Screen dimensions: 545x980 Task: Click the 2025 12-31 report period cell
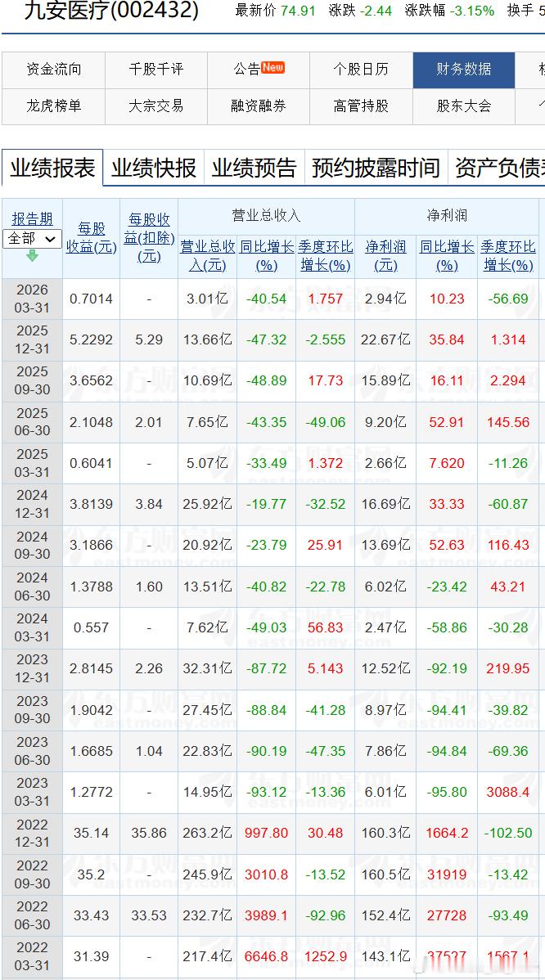tap(32, 340)
